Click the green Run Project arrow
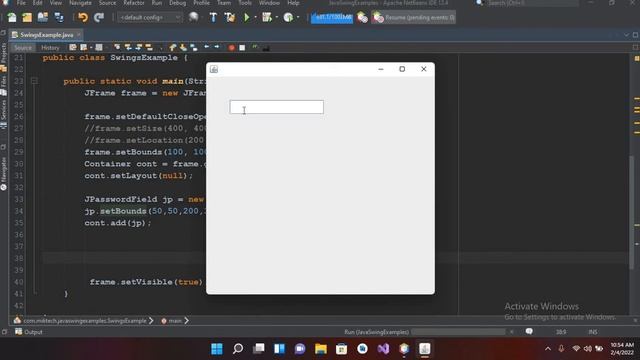 (x=247, y=18)
